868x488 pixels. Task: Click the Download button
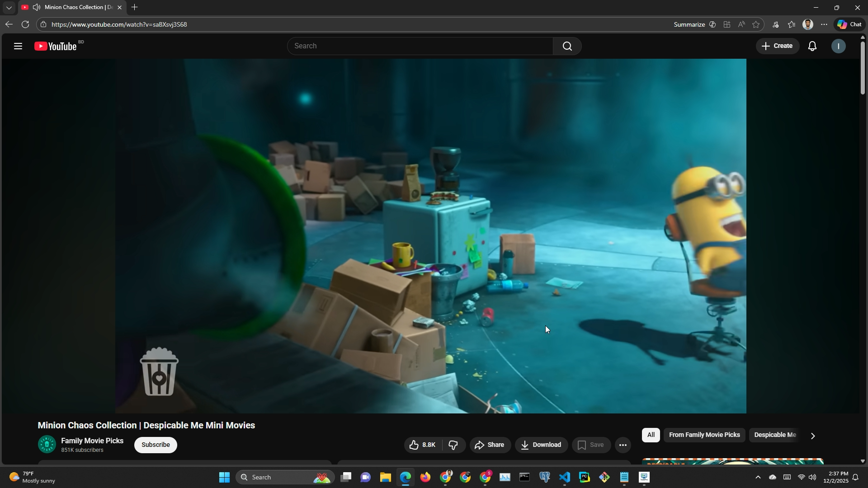click(541, 445)
